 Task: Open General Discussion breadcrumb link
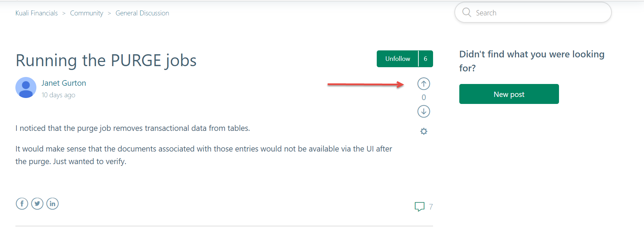coord(142,13)
